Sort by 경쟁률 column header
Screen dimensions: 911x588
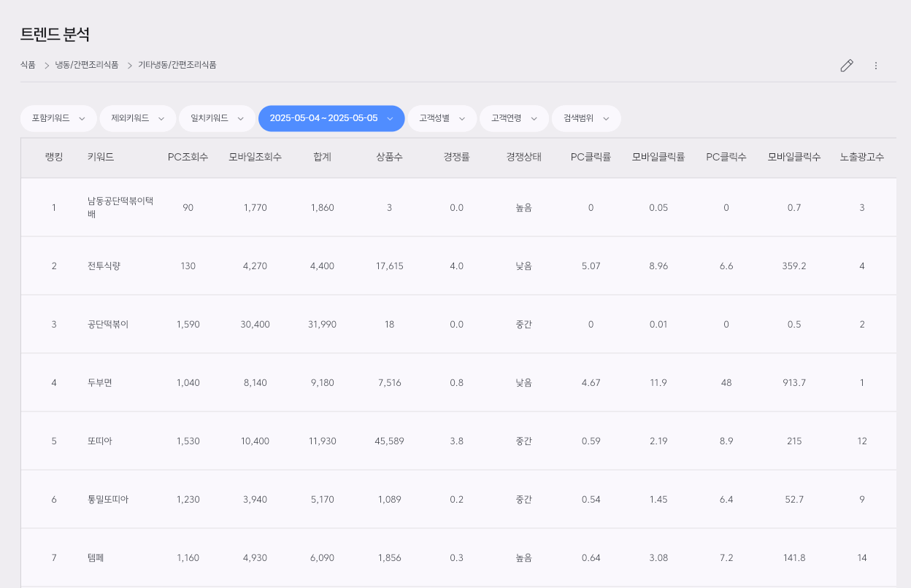click(457, 157)
